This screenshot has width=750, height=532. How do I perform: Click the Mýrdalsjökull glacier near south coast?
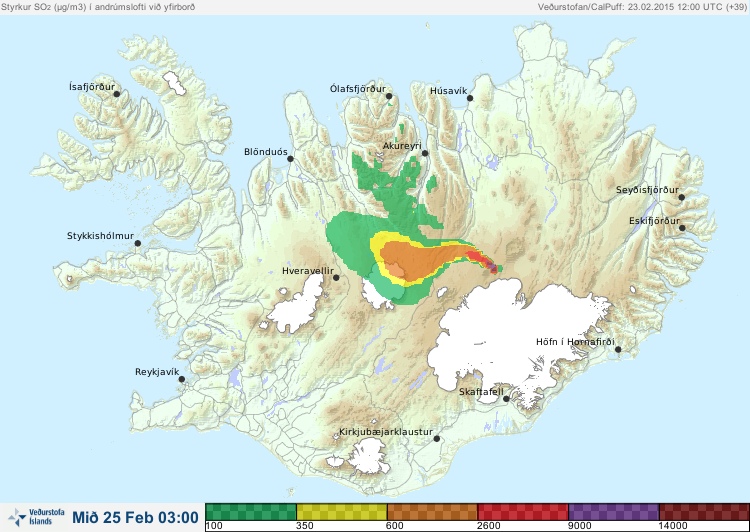pyautogui.click(x=367, y=455)
